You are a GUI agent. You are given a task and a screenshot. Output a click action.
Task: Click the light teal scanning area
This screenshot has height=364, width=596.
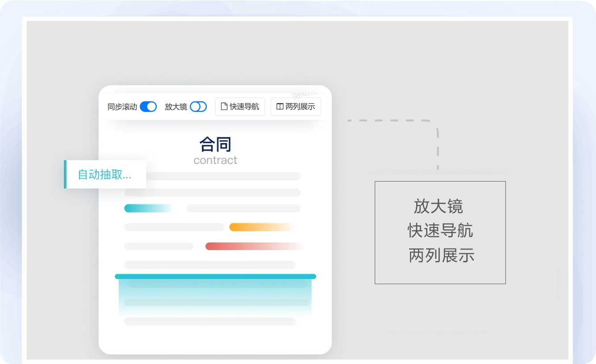point(215,297)
